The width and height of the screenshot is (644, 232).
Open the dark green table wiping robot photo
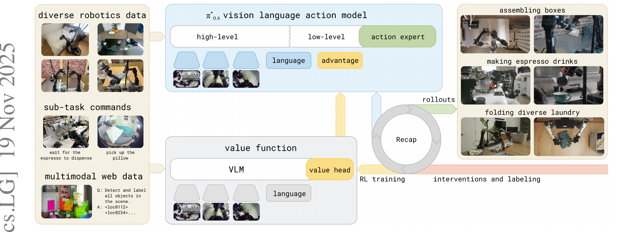[x=120, y=39]
